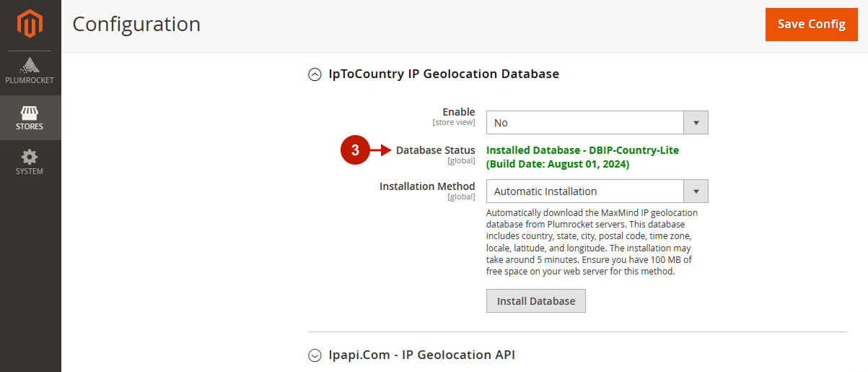Image resolution: width=868 pixels, height=372 pixels.
Task: Click the Ipapi.Com - IP Geolocation API heading
Action: [422, 355]
